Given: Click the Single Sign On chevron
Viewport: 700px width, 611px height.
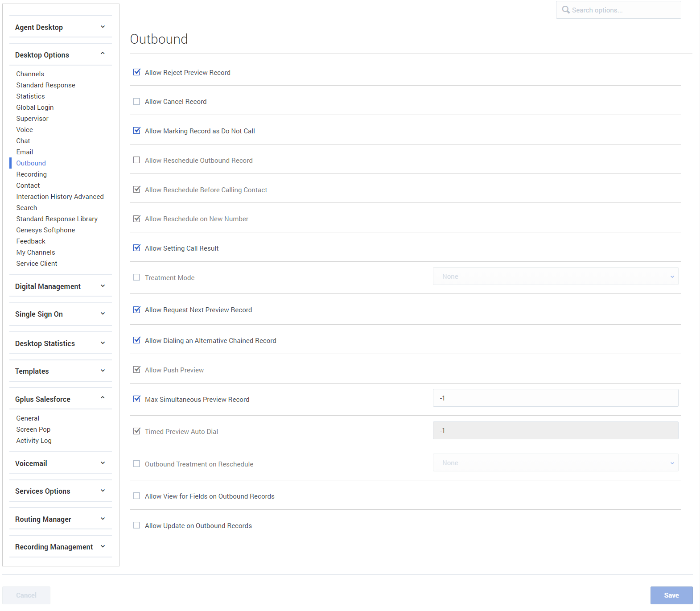Looking at the screenshot, I should (103, 314).
